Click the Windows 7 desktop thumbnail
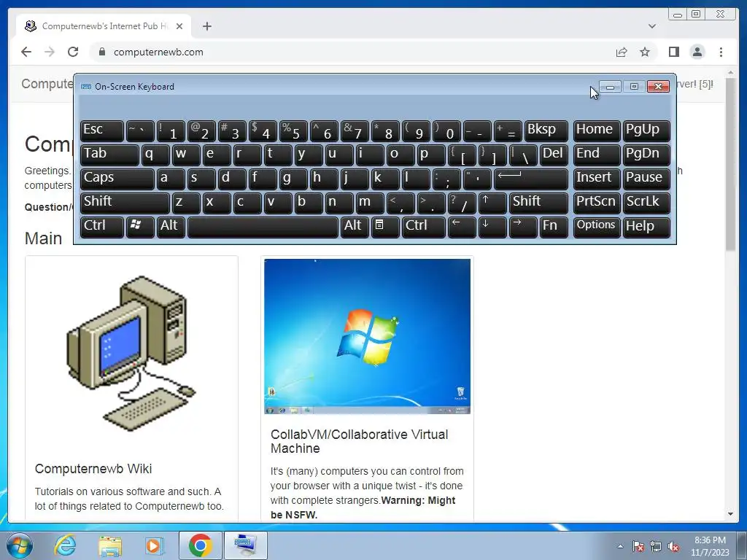Viewport: 747px width, 560px height. pyautogui.click(x=368, y=336)
